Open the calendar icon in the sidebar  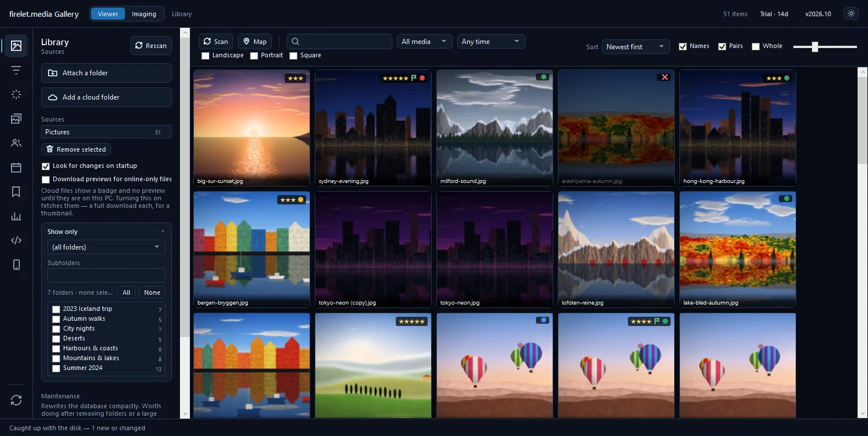(16, 167)
